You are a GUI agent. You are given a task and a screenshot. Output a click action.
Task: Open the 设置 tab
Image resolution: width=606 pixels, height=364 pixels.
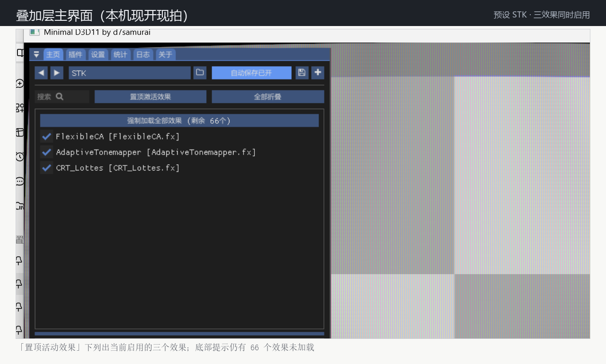coord(98,54)
